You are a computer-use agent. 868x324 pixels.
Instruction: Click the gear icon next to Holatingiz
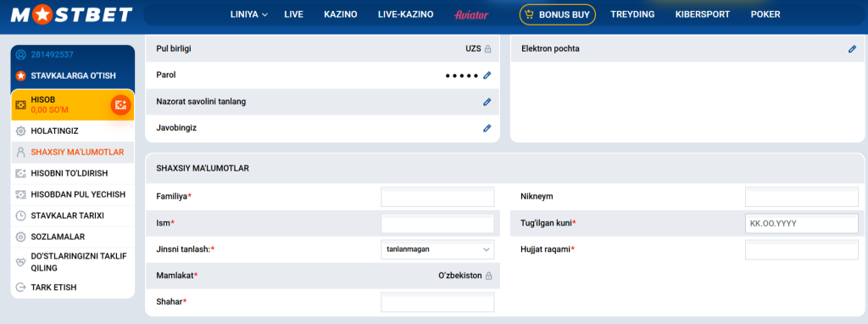(21, 131)
